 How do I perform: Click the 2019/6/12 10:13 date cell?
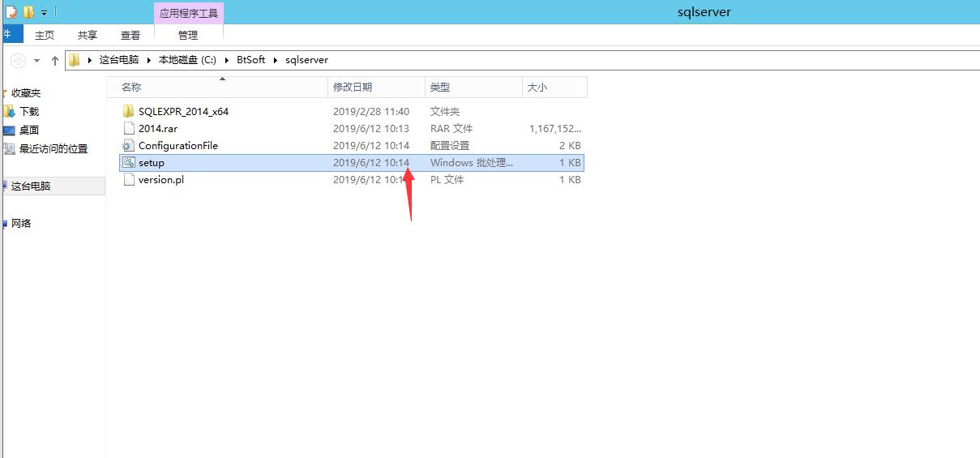(x=371, y=128)
